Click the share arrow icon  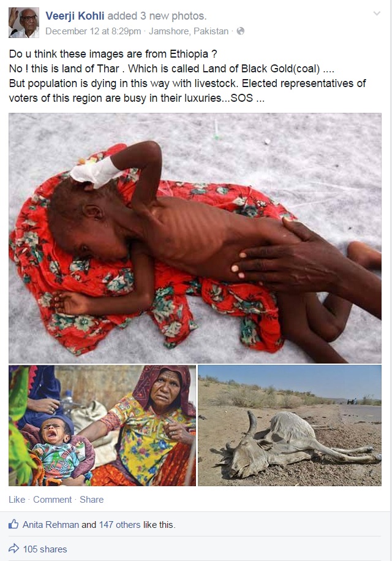click(13, 549)
